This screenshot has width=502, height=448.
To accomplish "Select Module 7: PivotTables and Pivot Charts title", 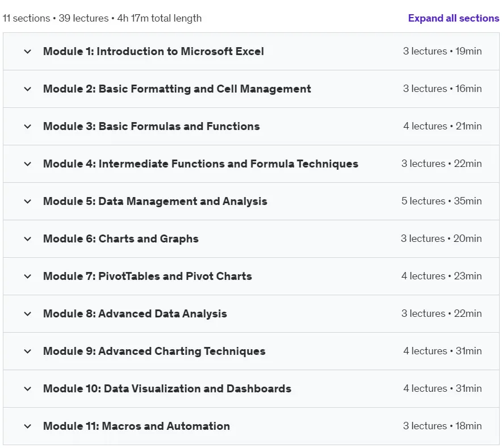I will (148, 276).
